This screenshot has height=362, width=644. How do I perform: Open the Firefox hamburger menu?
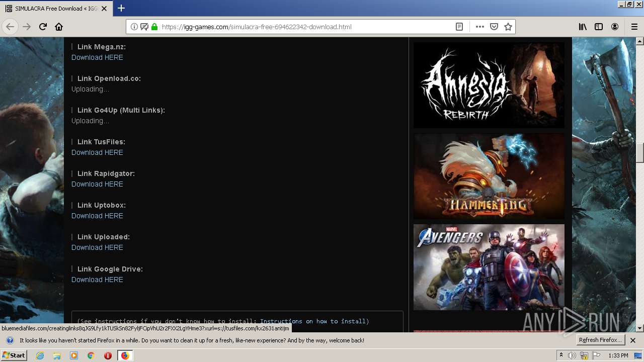pyautogui.click(x=634, y=27)
